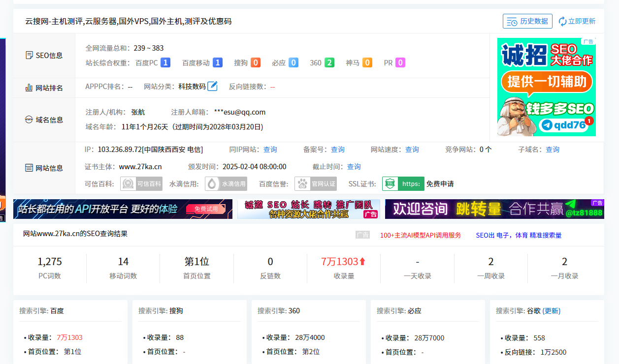Click the registrant name 张航
The width and height of the screenshot is (619, 364).
(x=138, y=112)
